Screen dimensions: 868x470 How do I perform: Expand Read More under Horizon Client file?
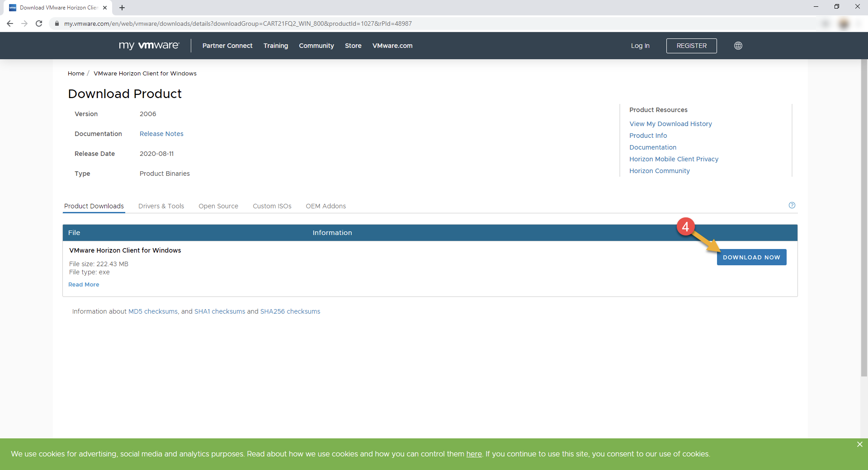[x=84, y=284]
